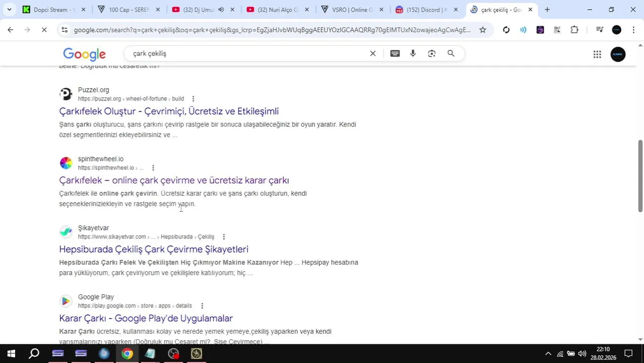Open Chrome from the taskbar

click(127, 354)
